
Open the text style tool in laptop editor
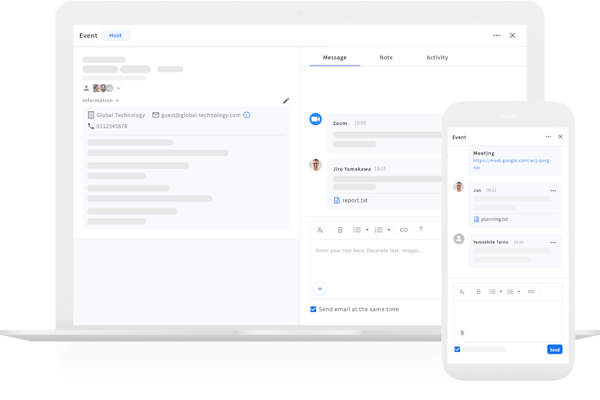click(320, 230)
